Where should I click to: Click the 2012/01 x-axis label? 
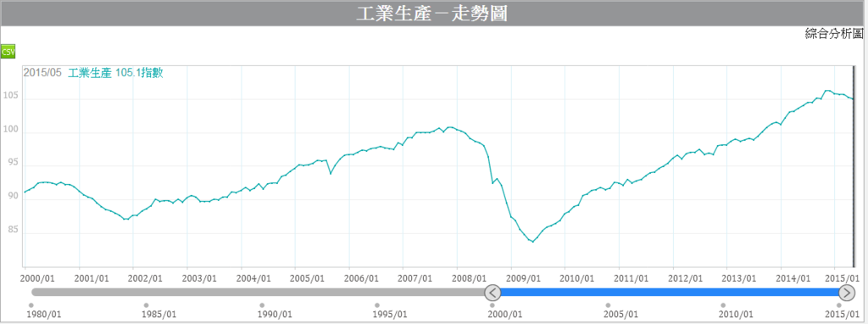click(684, 277)
